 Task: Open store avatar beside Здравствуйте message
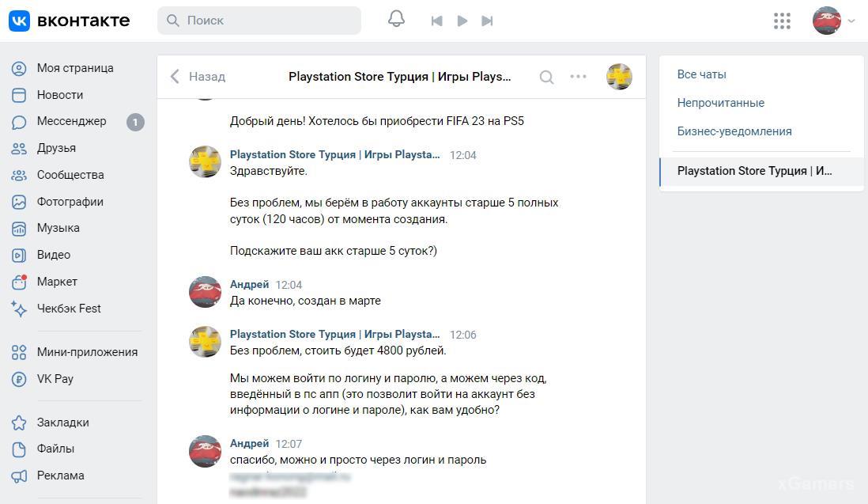click(x=205, y=161)
